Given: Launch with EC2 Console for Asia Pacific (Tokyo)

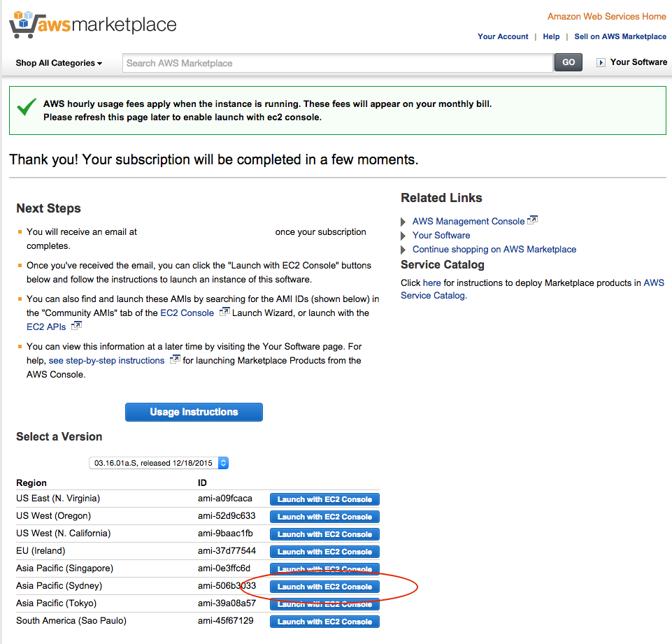Looking at the screenshot, I should tap(324, 604).
